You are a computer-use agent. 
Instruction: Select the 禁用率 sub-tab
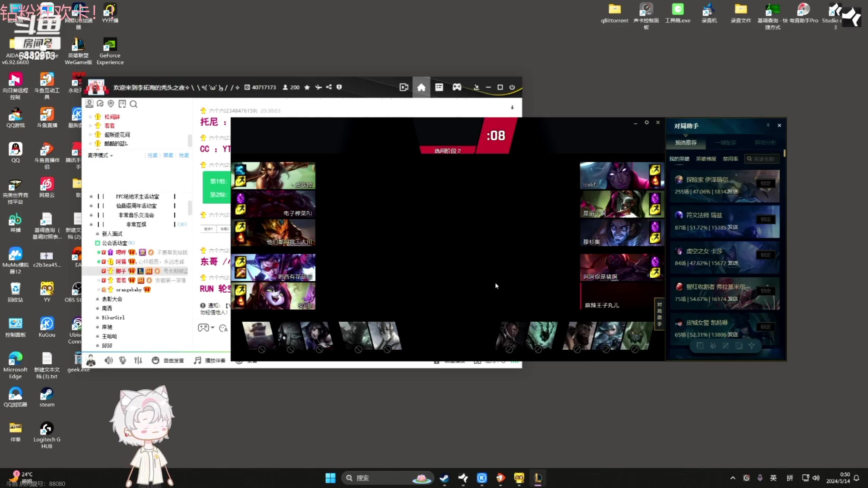730,159
